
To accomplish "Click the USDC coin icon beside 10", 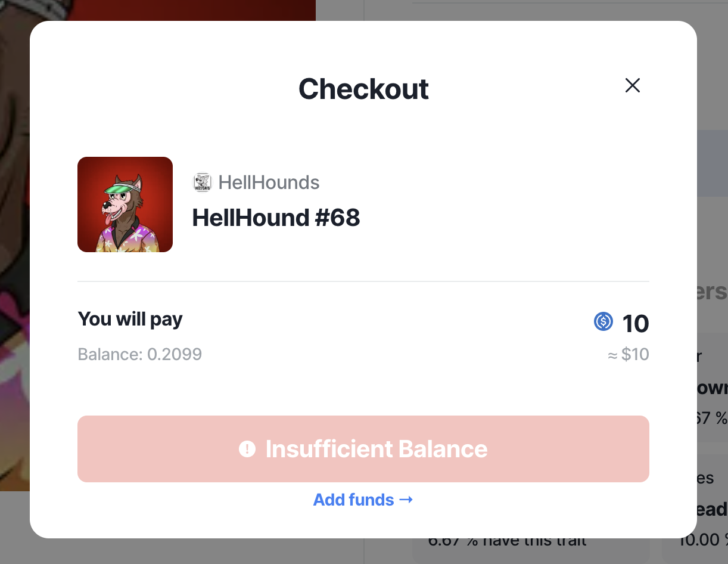I will 603,322.
